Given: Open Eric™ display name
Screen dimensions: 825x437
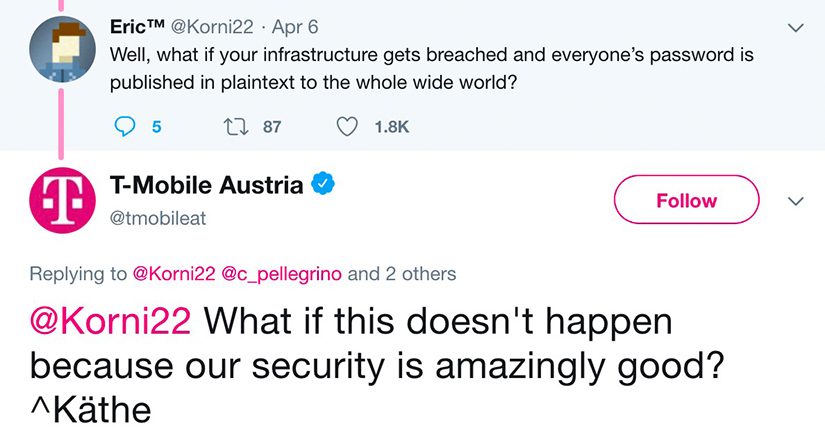Looking at the screenshot, I should 137,26.
